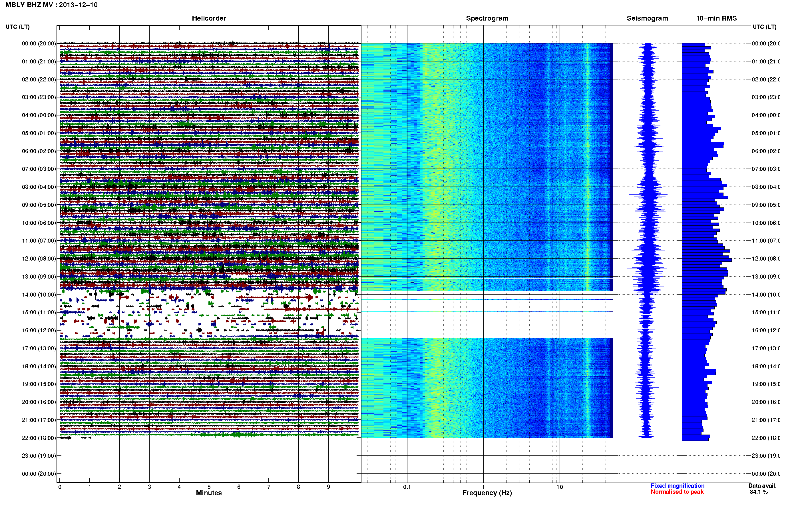Click the left '17:00 (13:00)' time label
This screenshot has width=812, height=508.
[x=39, y=348]
